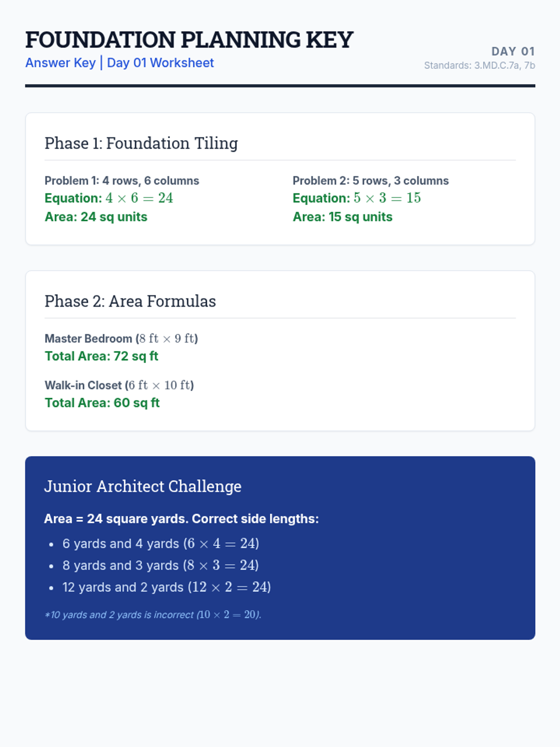
Task: Select the Area: 15 sq units answer
Action: (342, 217)
